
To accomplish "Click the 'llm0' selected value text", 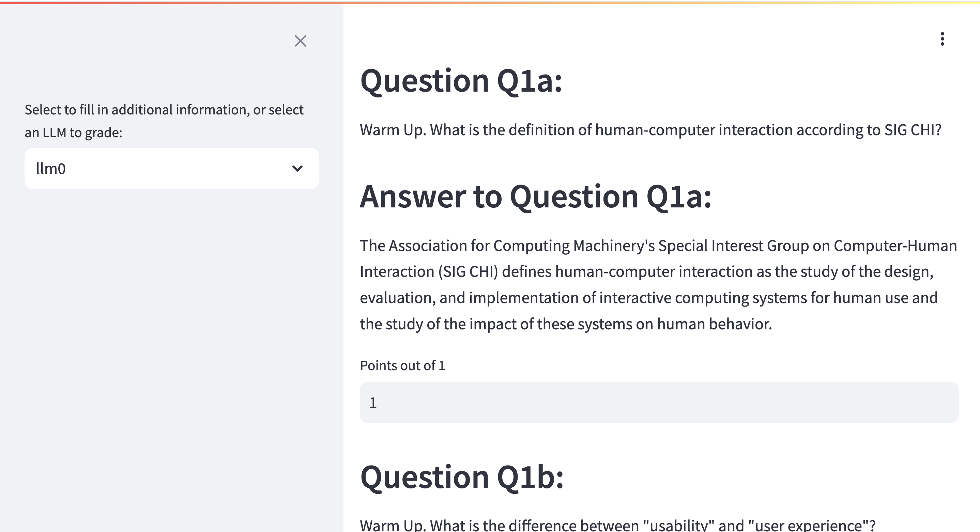I will pos(50,169).
